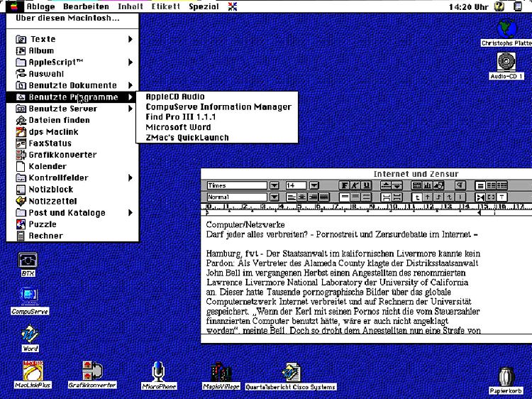Click the Times font name field
Screen dimensions: 532x399
pos(237,185)
